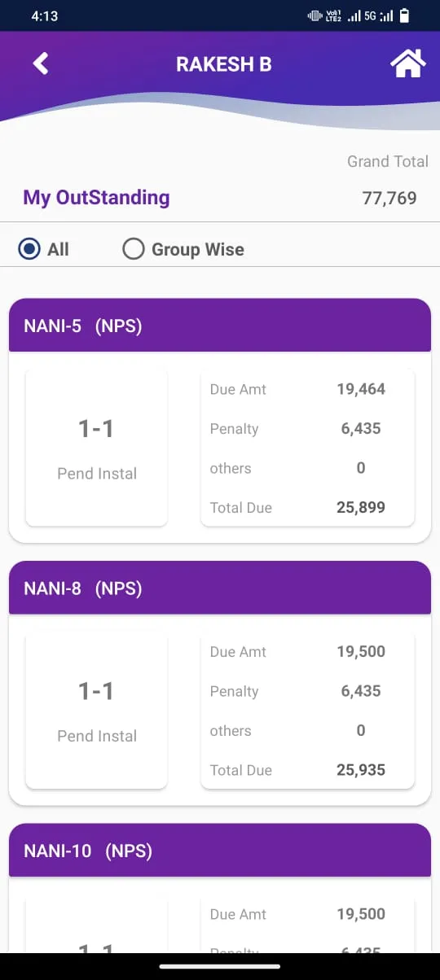Open the NANI-8 (NPS) header

(220, 588)
